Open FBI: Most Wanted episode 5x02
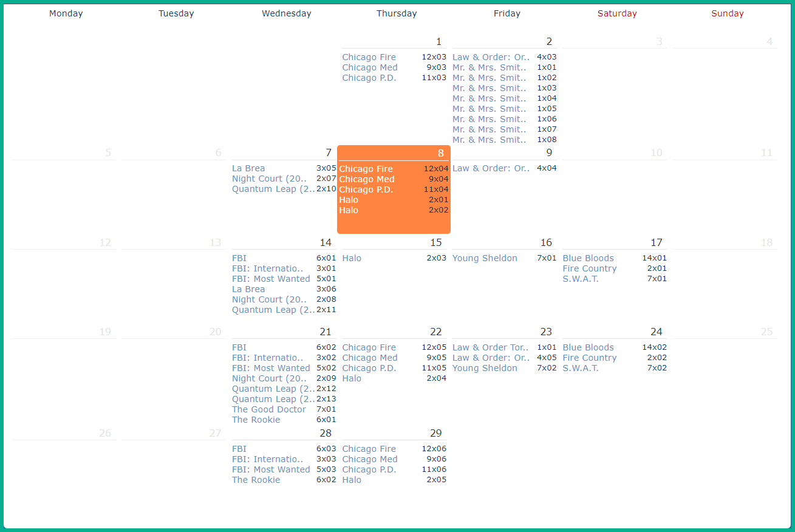The height and width of the screenshot is (532, 795). coord(271,368)
